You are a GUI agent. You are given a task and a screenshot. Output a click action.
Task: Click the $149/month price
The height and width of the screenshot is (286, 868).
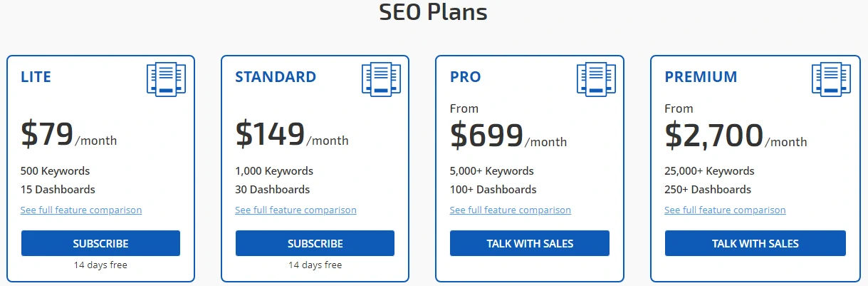coord(292,134)
